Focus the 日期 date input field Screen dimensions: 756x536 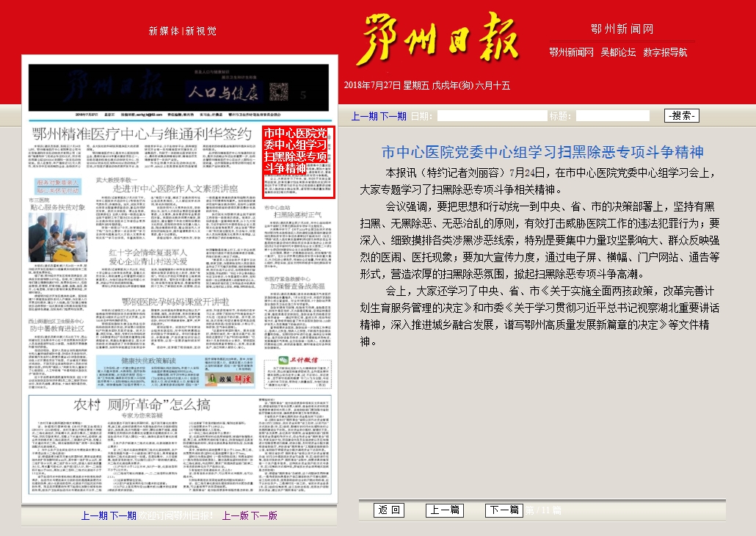coord(492,116)
